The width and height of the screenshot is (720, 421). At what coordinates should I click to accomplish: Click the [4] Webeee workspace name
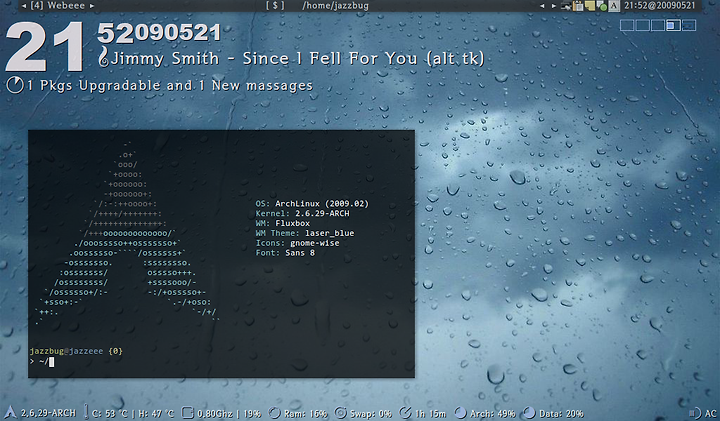pos(57,6)
